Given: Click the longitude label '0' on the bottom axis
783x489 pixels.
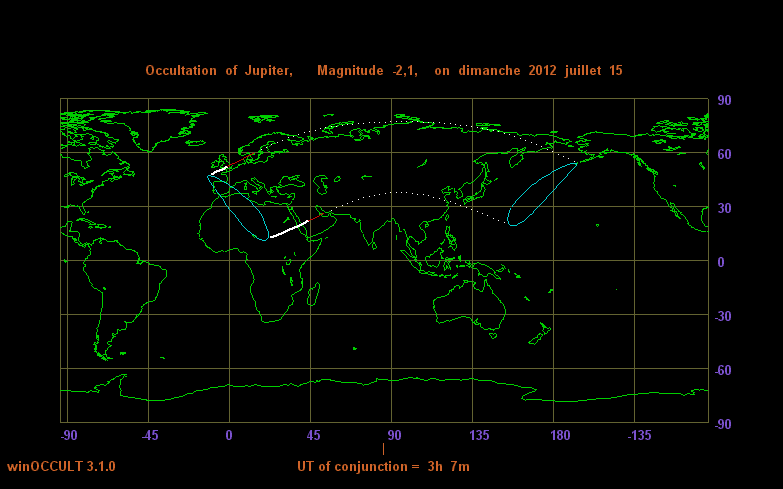Looking at the screenshot, I should (x=229, y=436).
